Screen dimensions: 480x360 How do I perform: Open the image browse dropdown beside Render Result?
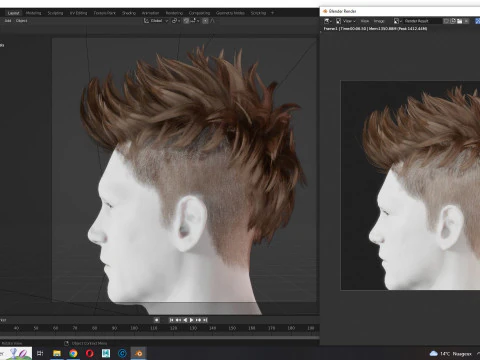click(x=398, y=21)
